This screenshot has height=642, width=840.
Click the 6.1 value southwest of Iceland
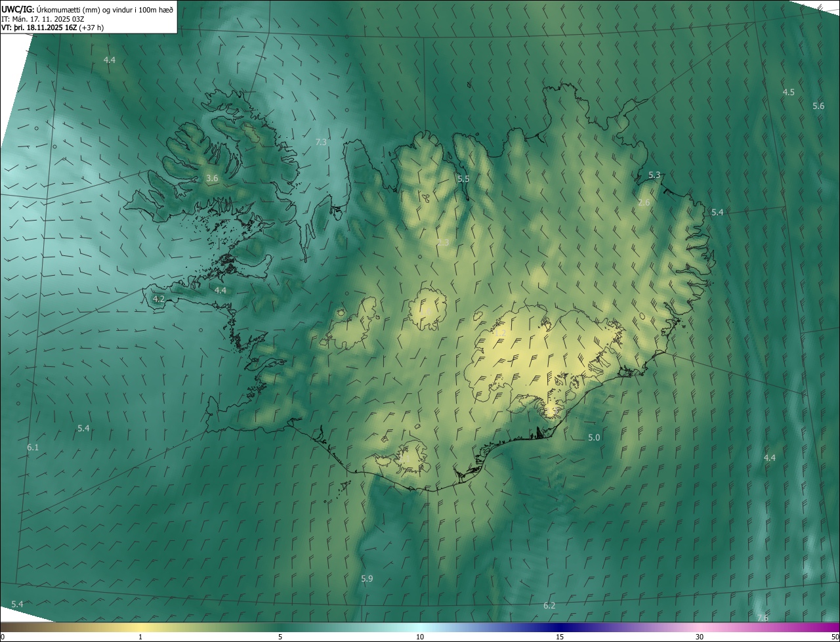pyautogui.click(x=33, y=447)
